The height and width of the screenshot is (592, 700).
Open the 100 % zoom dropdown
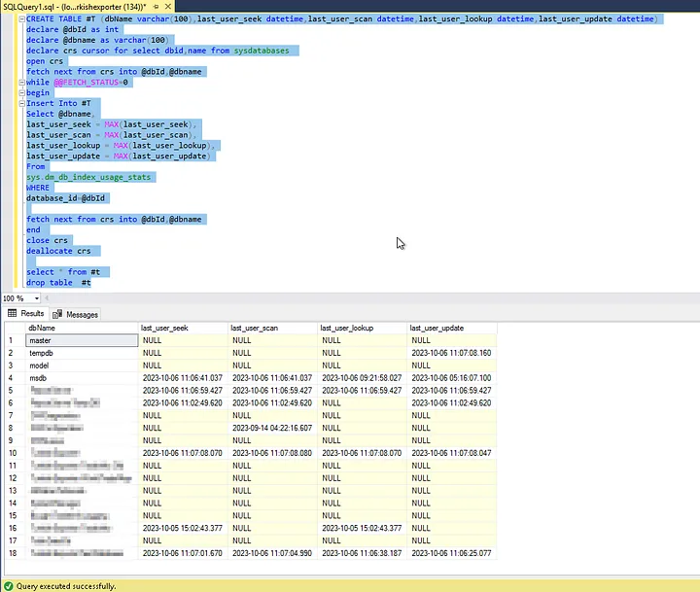pyautogui.click(x=37, y=298)
